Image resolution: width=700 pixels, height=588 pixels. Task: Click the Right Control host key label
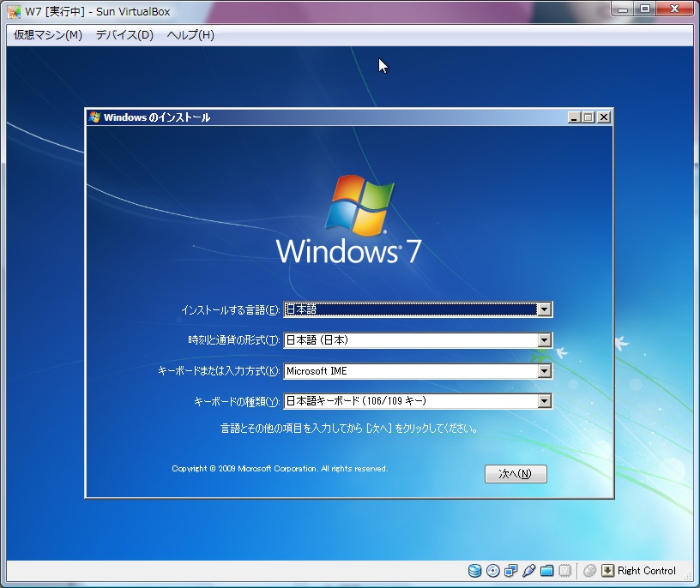point(647,571)
